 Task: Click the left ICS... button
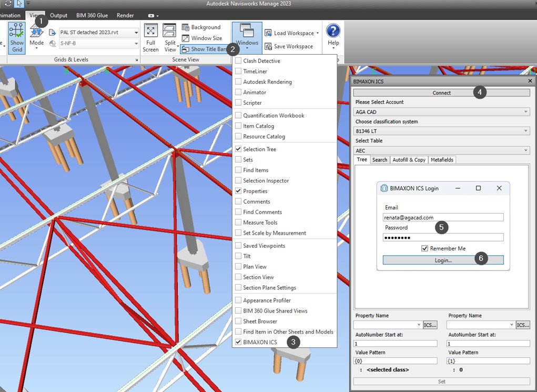click(430, 325)
